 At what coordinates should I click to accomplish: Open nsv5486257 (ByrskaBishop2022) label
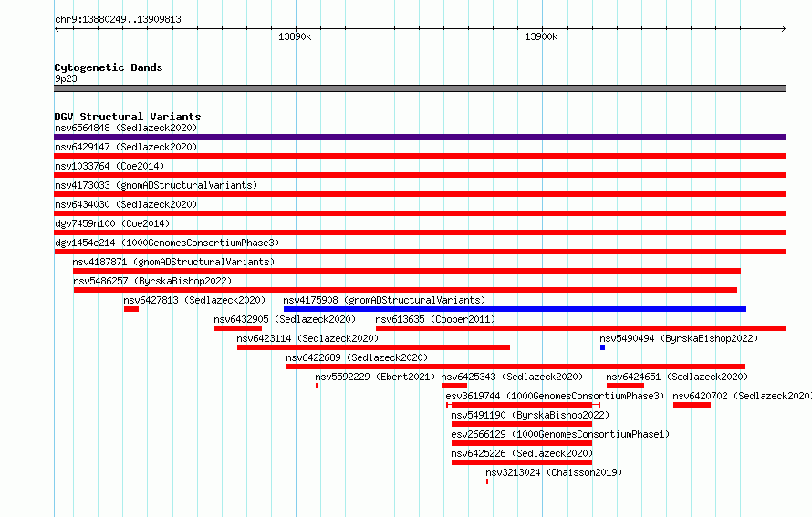(x=152, y=281)
